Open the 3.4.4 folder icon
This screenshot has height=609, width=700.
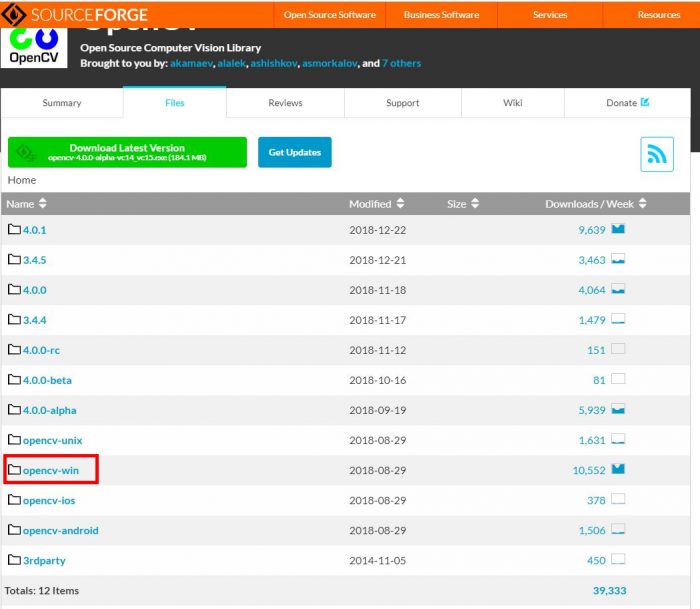(x=14, y=320)
